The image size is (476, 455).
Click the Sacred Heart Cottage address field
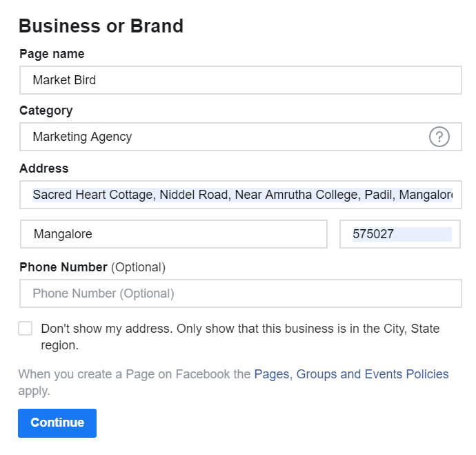[x=241, y=195]
